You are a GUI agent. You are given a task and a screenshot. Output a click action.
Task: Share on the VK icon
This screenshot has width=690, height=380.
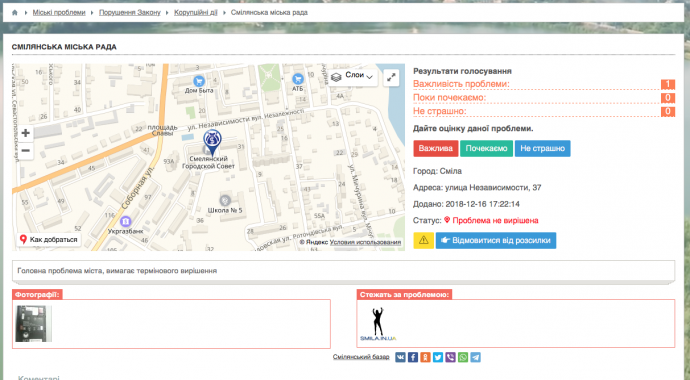[400, 357]
